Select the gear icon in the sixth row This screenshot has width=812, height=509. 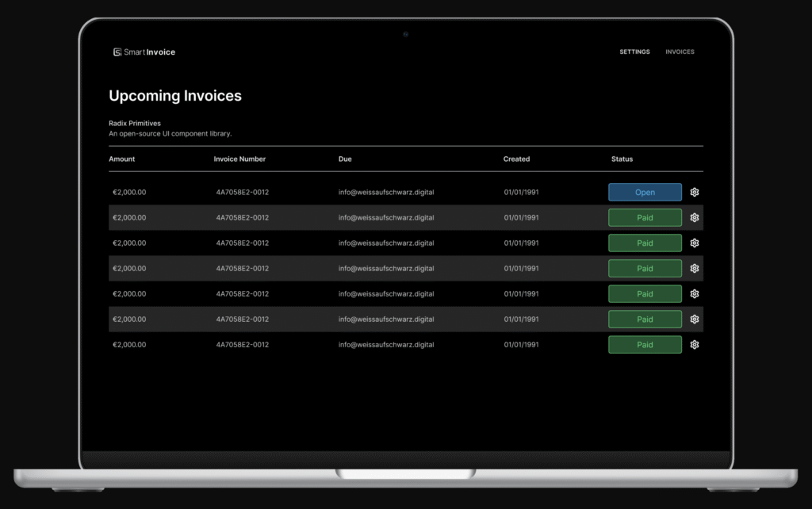point(695,320)
